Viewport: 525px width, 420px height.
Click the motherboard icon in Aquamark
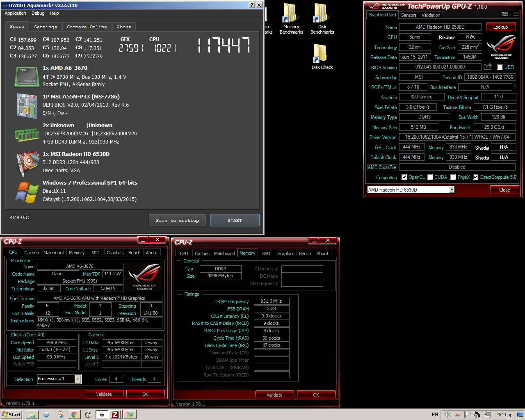[27, 105]
